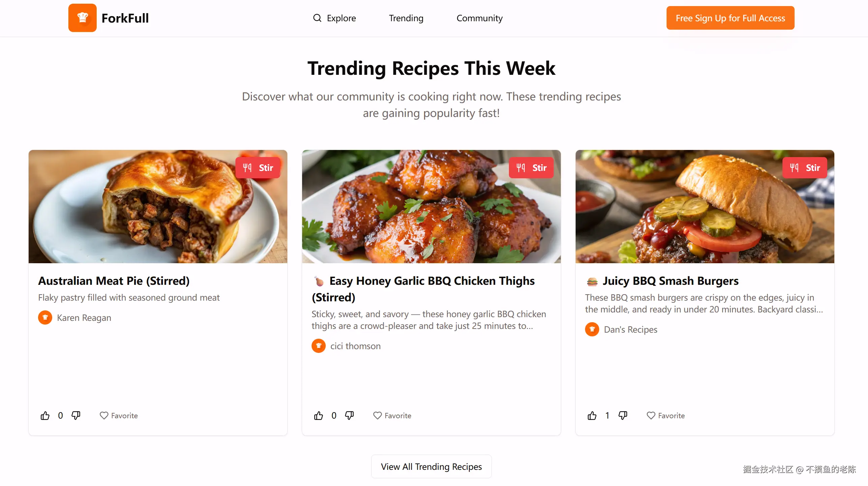868x486 pixels.
Task: Thumbs down the Honey Garlic Chicken recipe
Action: click(x=349, y=416)
